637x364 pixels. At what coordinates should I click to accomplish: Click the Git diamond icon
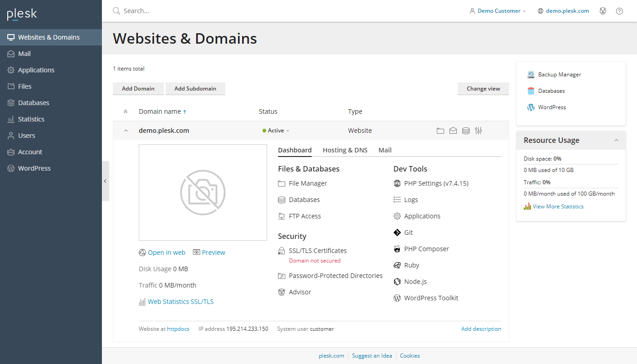(397, 233)
